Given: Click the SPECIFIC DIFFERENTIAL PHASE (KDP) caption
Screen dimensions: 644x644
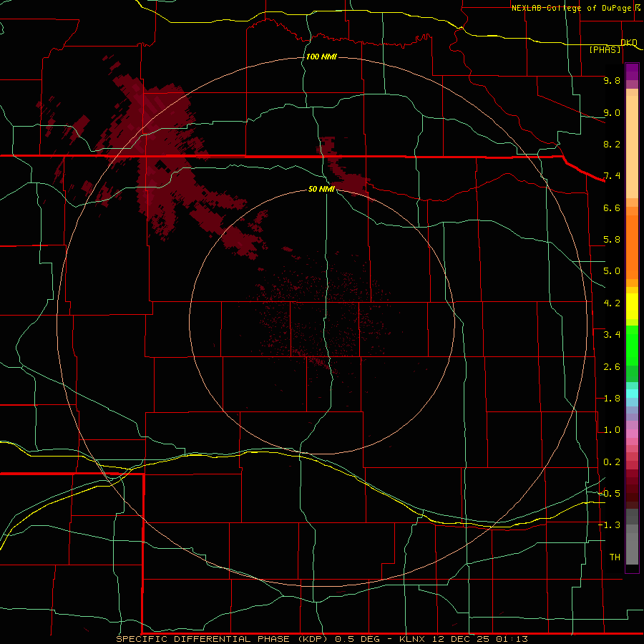Looking at the screenshot, I should coord(222,639).
